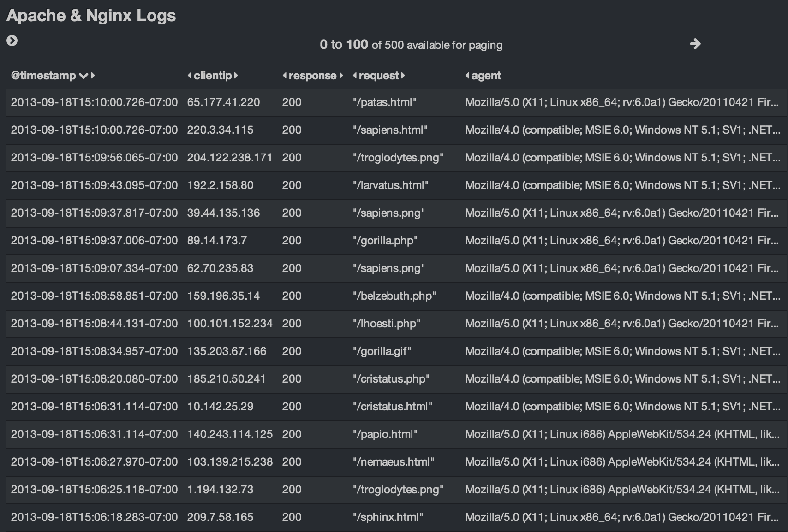This screenshot has height=532, width=788.
Task: Sort by the clientip column header
Action: click(213, 76)
